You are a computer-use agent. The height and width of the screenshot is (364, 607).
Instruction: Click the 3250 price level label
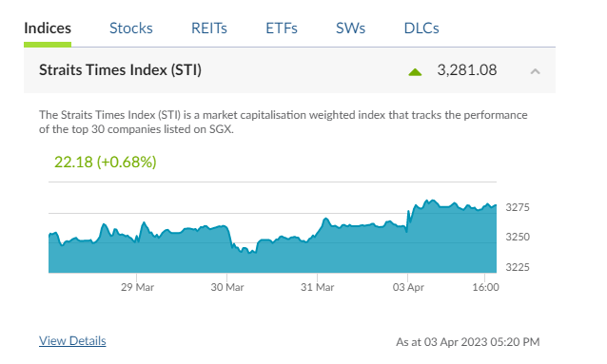point(518,237)
